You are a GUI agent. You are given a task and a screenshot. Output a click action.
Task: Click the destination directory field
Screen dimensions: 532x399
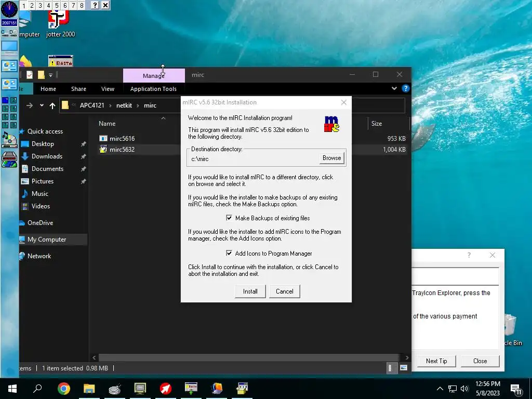coord(253,159)
